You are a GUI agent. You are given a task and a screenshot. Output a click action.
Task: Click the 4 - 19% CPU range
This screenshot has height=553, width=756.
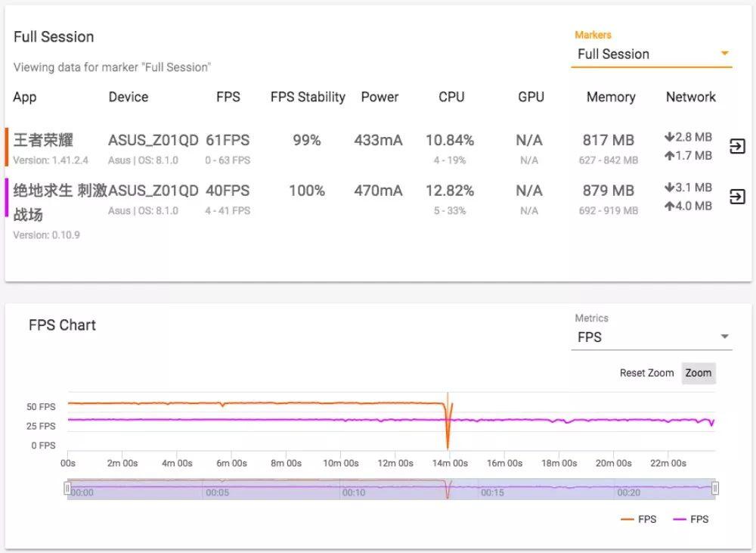[450, 160]
